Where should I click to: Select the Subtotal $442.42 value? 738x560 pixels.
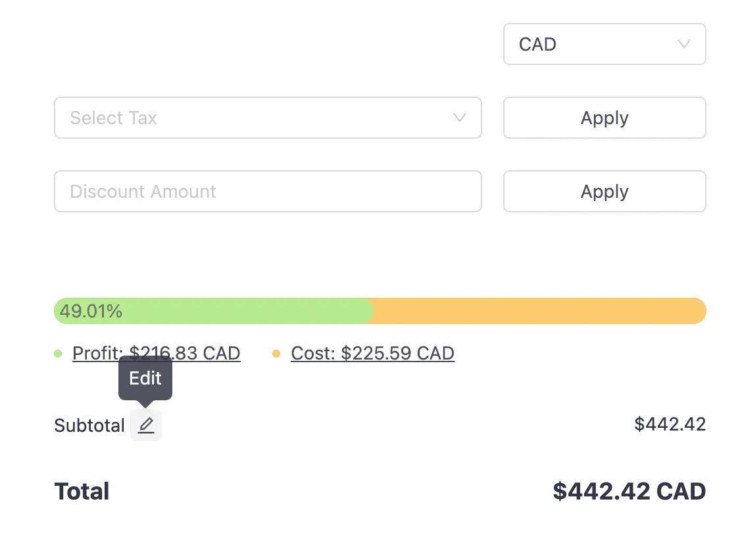pyautogui.click(x=670, y=425)
